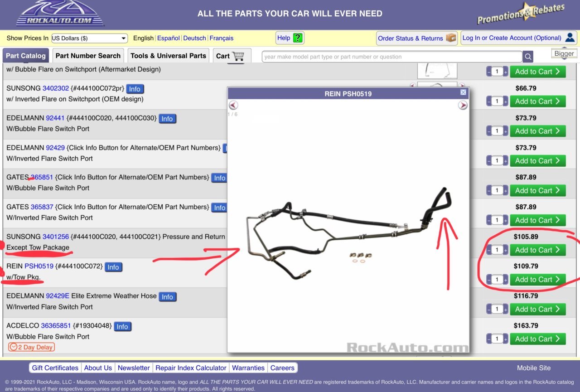This screenshot has width=580, height=392.
Task: Click part number link 3402302
Action: pyautogui.click(x=56, y=88)
